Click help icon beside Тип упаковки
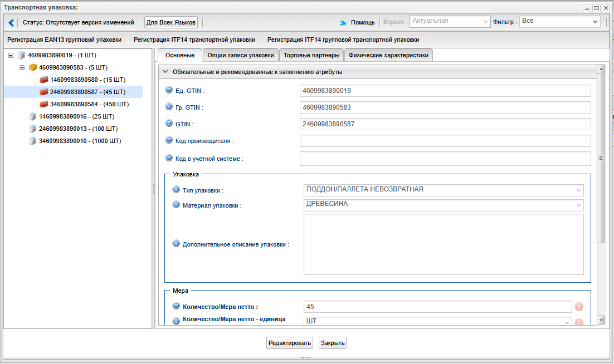This screenshot has height=364, width=614. 177,190
